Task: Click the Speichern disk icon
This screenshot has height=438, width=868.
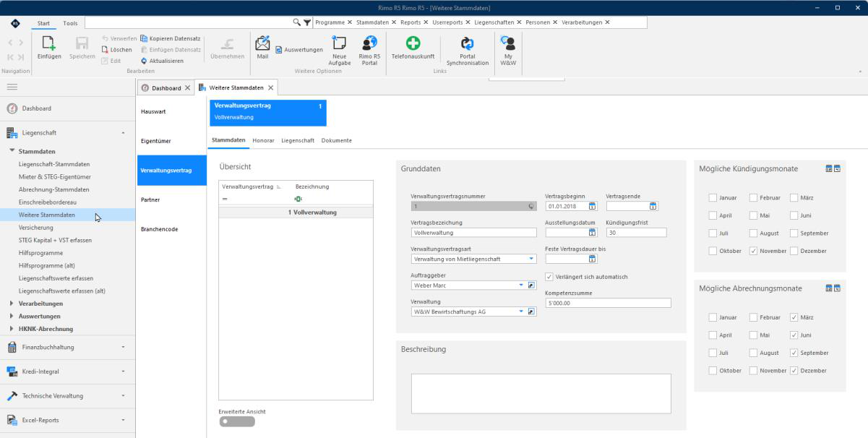Action: click(82, 43)
